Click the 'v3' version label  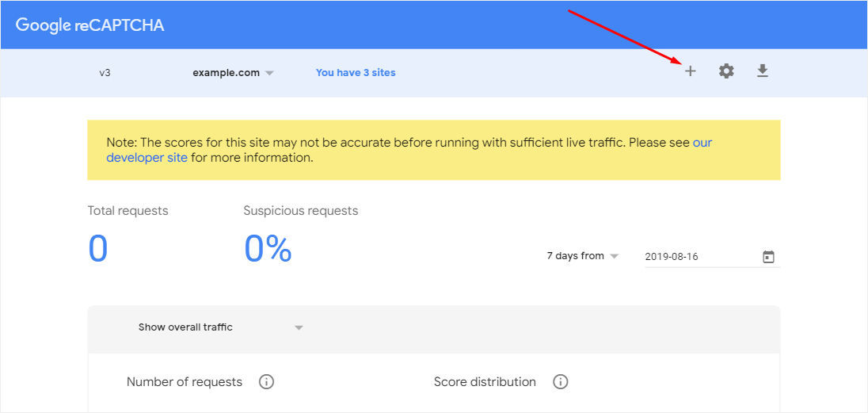coord(105,73)
